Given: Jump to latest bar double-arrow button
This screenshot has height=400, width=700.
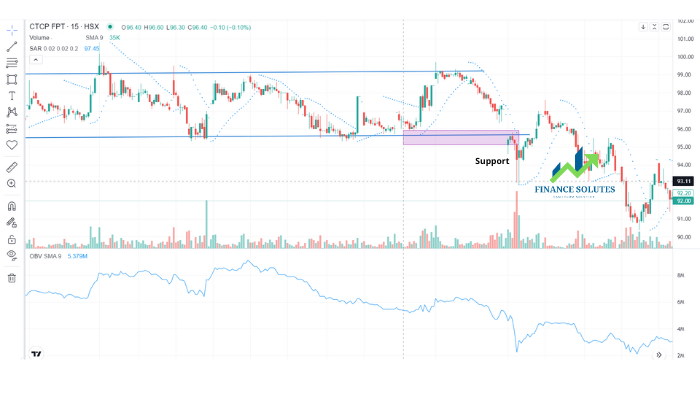Looking at the screenshot, I should [x=659, y=355].
